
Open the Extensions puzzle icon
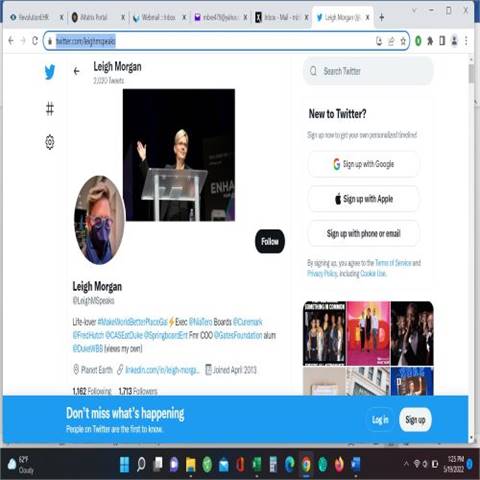(x=430, y=41)
